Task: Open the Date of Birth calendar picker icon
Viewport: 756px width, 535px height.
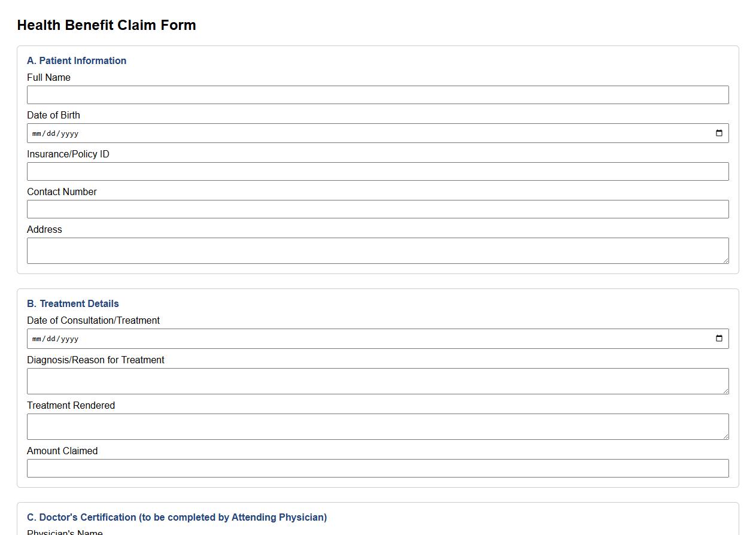Action: (x=719, y=133)
